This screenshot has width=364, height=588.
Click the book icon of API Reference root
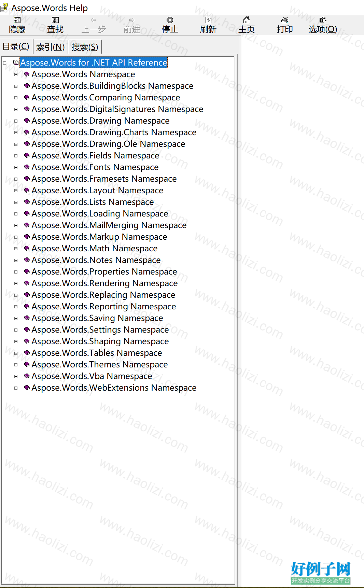tap(16, 62)
